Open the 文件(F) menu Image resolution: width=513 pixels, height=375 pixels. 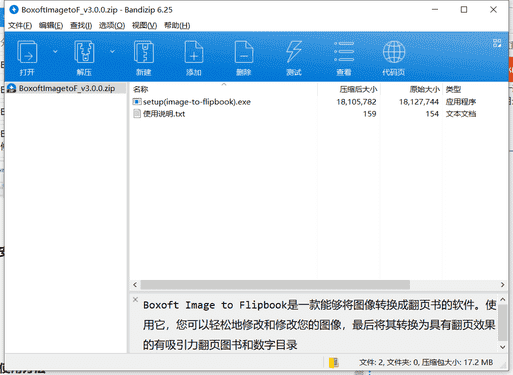tap(20, 26)
